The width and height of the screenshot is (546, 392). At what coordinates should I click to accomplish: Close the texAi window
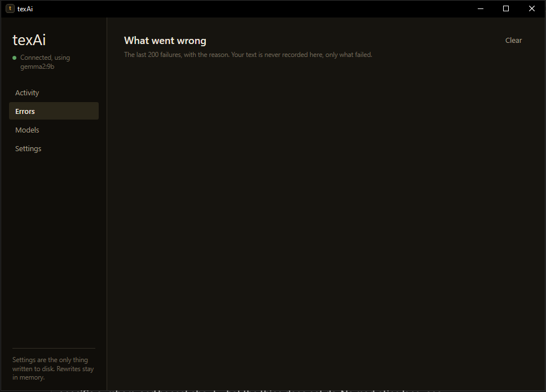[x=532, y=8]
